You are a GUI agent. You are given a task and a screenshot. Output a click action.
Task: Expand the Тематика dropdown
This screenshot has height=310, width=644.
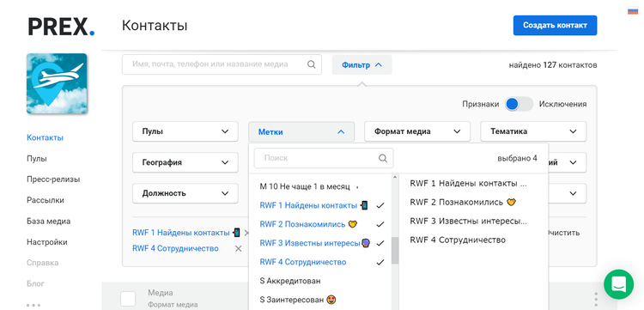coord(533,131)
